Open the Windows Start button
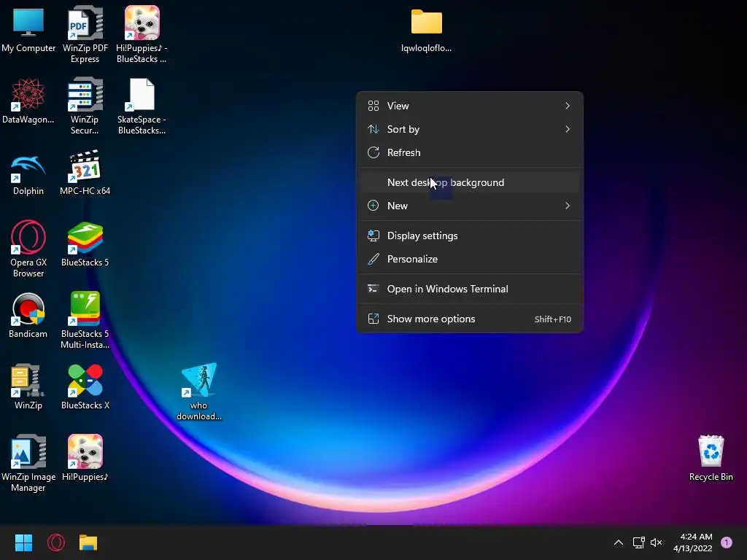The height and width of the screenshot is (560, 747). pyautogui.click(x=24, y=542)
